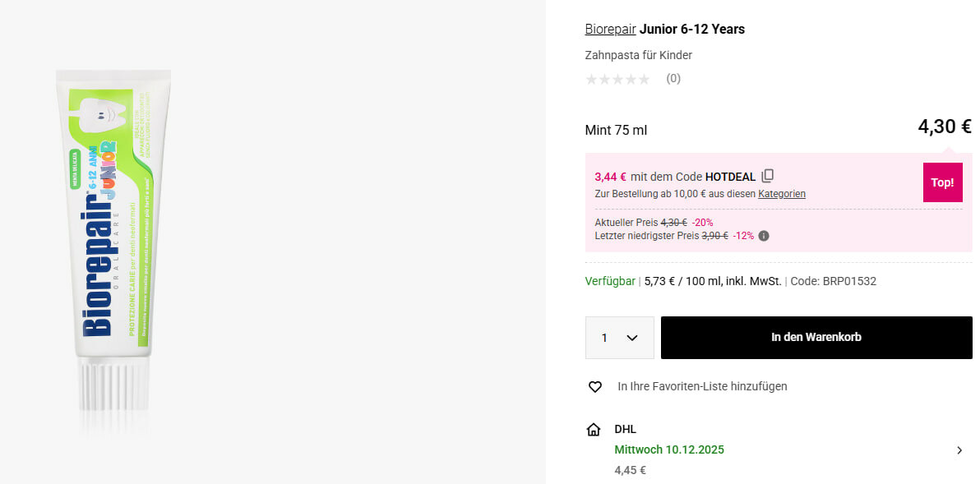Open the Biorepair toothpaste product image
The width and height of the screenshot is (980, 484).
pos(116,242)
